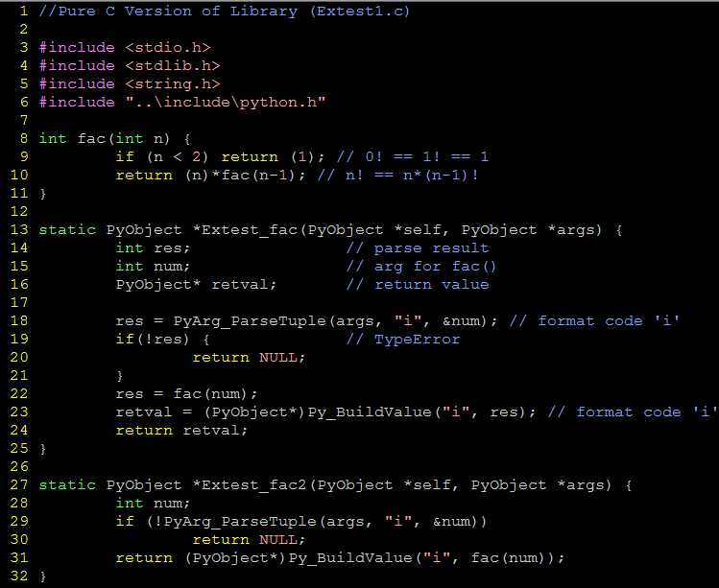Image resolution: width=719 pixels, height=588 pixels.
Task: Click "res = PyArg_ParseTuple(args, "i", &num);" on line 18
Action: click(306, 321)
